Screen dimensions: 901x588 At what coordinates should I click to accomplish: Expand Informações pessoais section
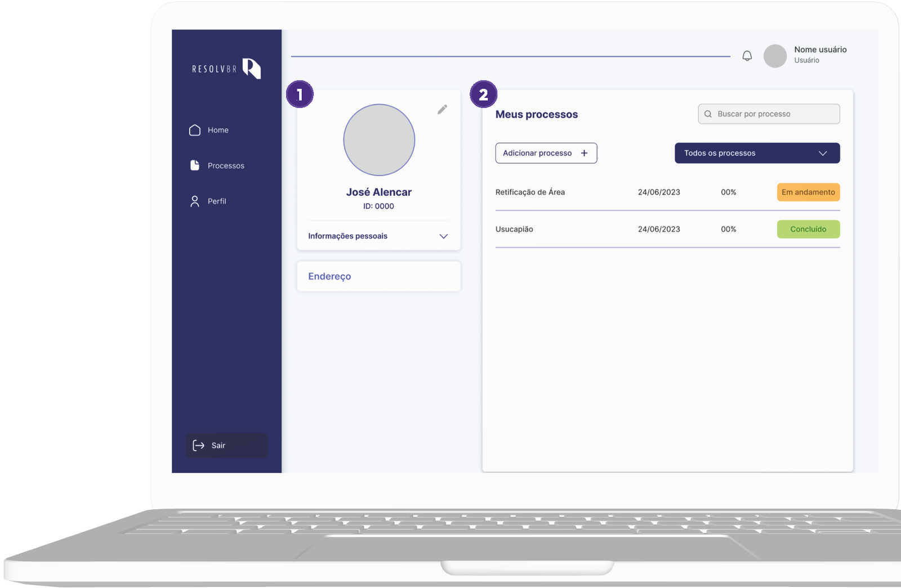click(378, 236)
